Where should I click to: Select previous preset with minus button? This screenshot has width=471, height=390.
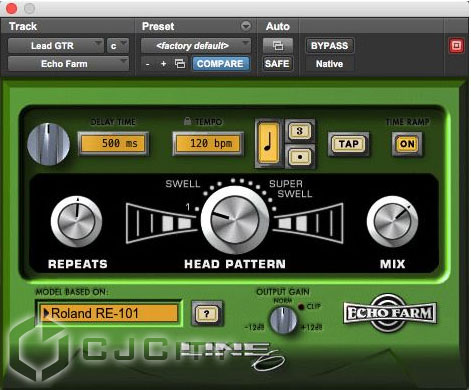[148, 64]
